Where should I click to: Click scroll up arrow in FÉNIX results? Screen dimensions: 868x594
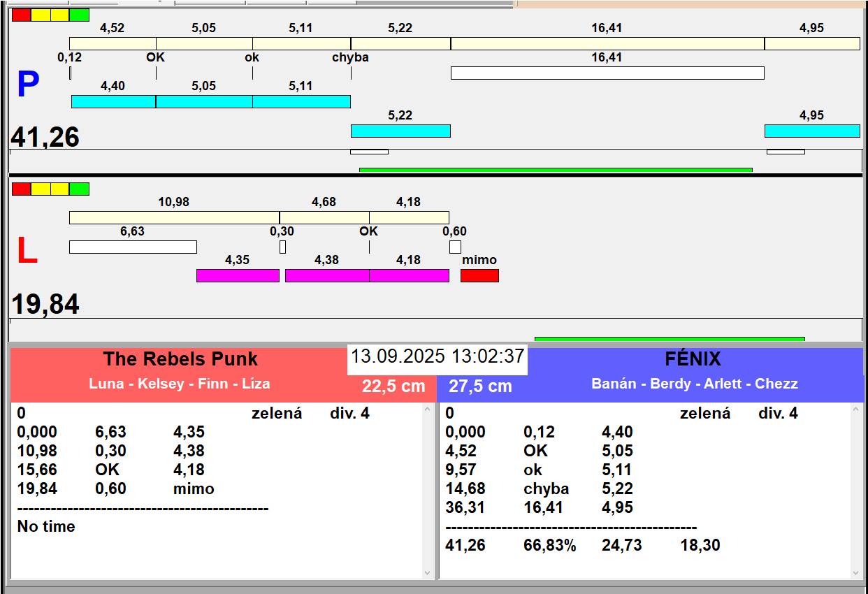[856, 410]
